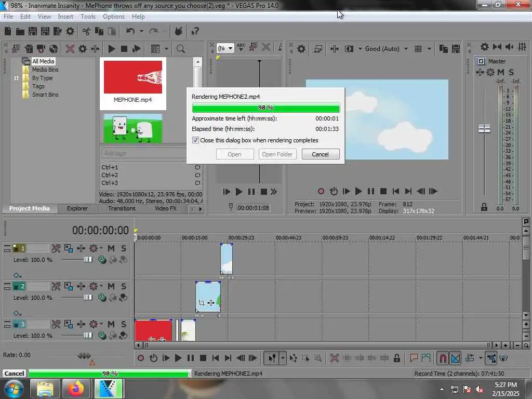The width and height of the screenshot is (532, 399).
Task: Click the overlays grid icon in Video Preview
Action: pos(418,49)
